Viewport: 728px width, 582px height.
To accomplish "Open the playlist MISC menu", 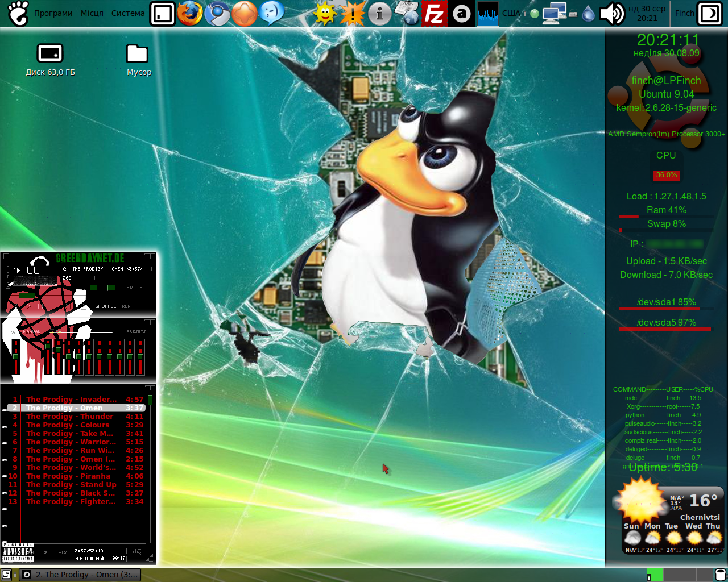I will click(63, 552).
